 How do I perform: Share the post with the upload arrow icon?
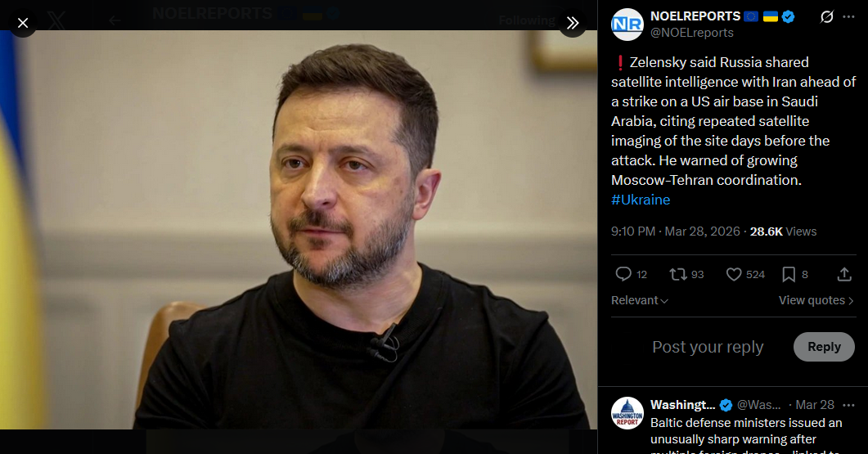tap(843, 274)
